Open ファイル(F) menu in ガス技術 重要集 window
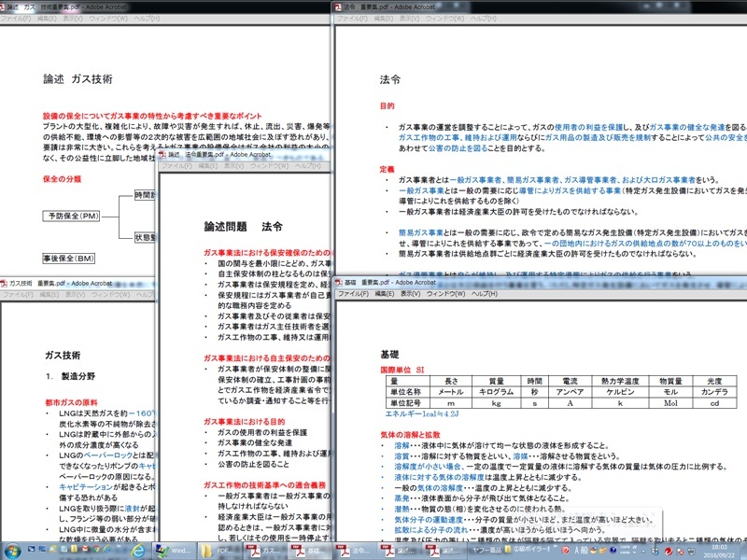This screenshot has height=560, width=747. [x=18, y=294]
